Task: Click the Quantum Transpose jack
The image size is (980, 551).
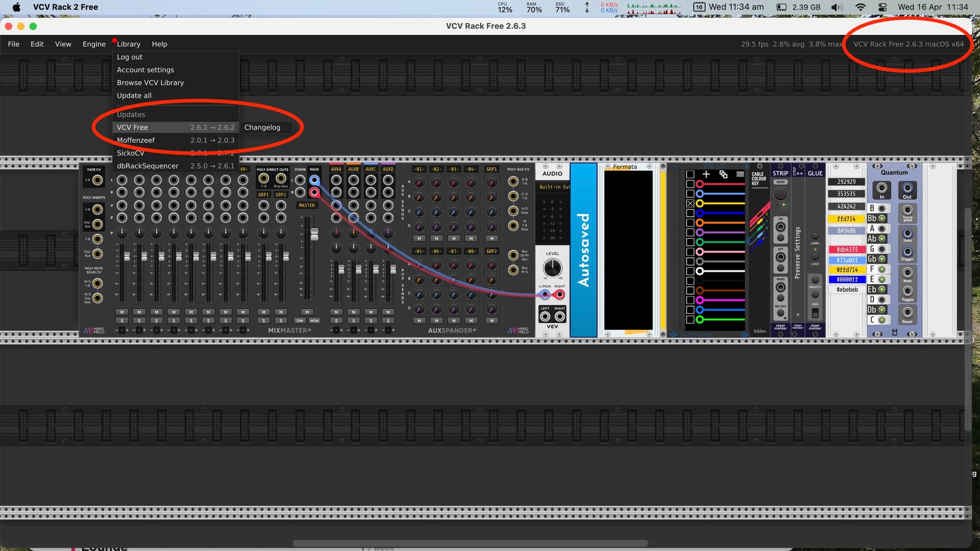Action: (907, 210)
